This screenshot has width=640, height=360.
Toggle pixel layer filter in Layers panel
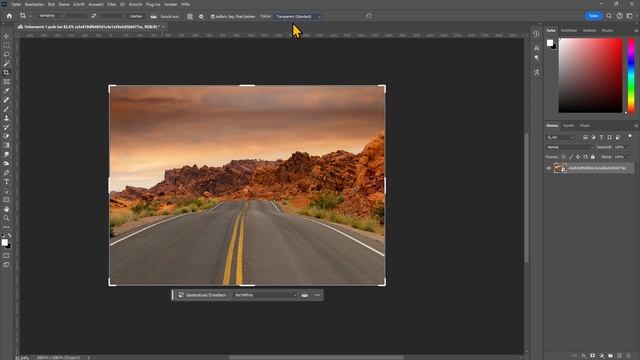(585, 137)
